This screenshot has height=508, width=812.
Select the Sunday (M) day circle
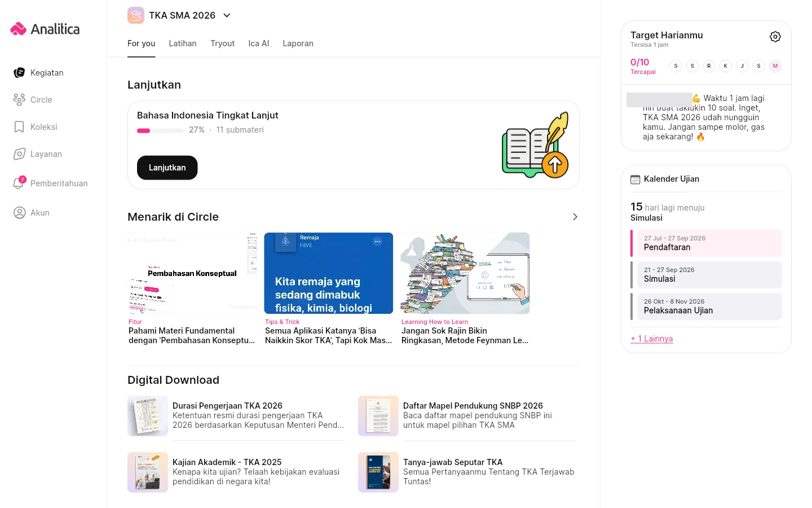[x=775, y=66]
